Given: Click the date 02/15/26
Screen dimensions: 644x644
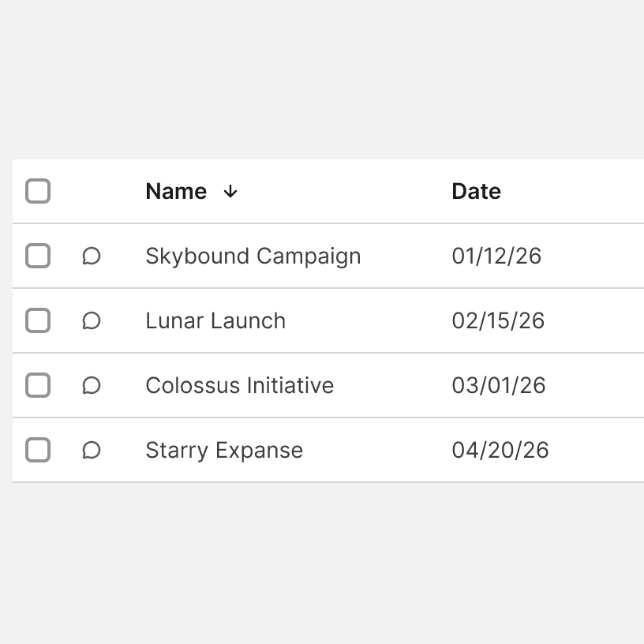Looking at the screenshot, I should (x=498, y=321).
